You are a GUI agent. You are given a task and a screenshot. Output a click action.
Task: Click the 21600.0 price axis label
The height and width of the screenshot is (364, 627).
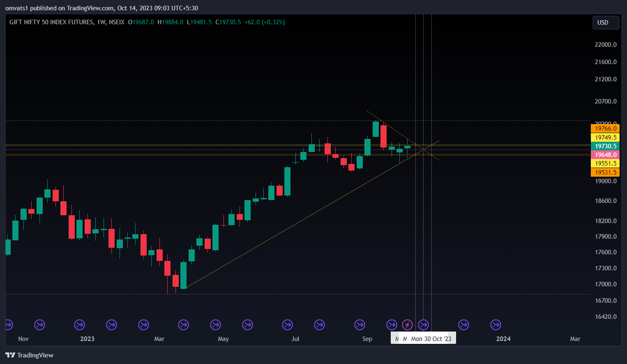click(606, 62)
